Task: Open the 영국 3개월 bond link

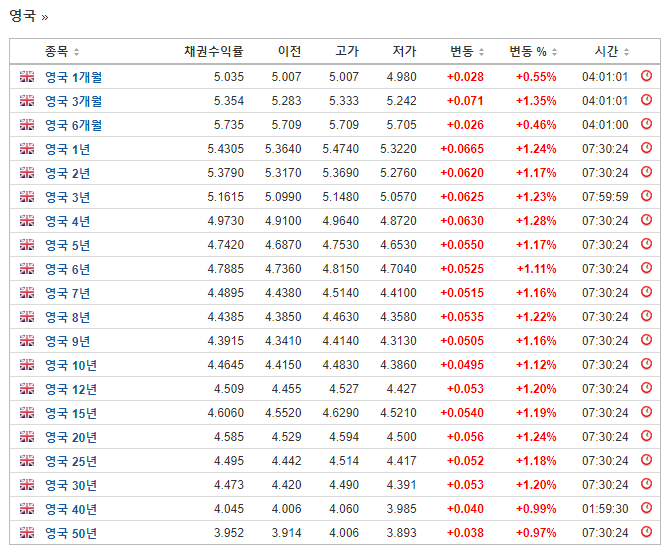Action: 73,101
